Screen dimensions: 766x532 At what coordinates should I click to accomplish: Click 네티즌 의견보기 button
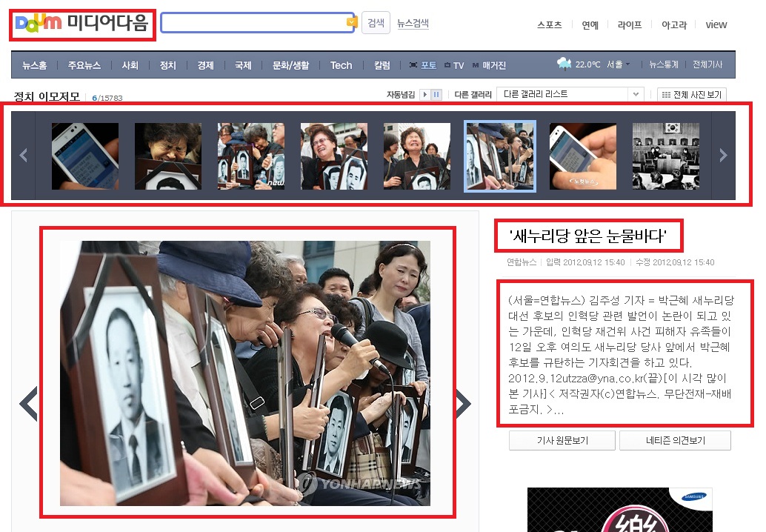click(x=675, y=440)
